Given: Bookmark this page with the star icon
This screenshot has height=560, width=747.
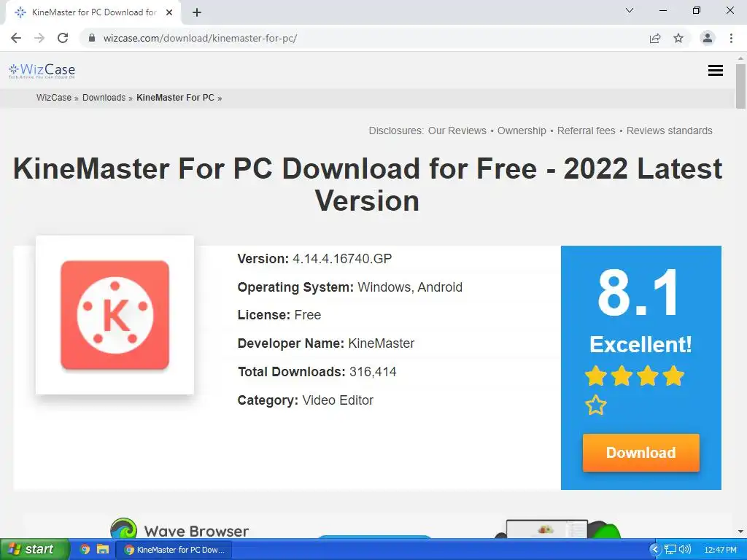Looking at the screenshot, I should pos(678,38).
